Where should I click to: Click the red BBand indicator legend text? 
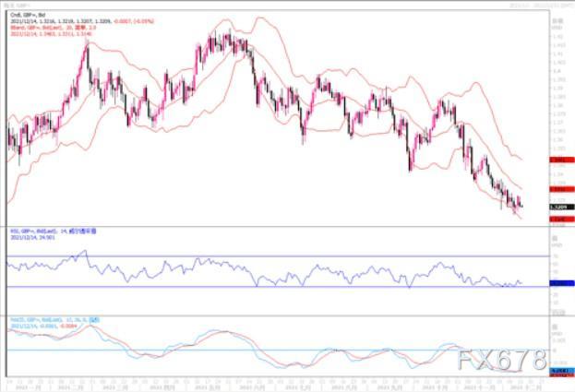tap(54, 28)
